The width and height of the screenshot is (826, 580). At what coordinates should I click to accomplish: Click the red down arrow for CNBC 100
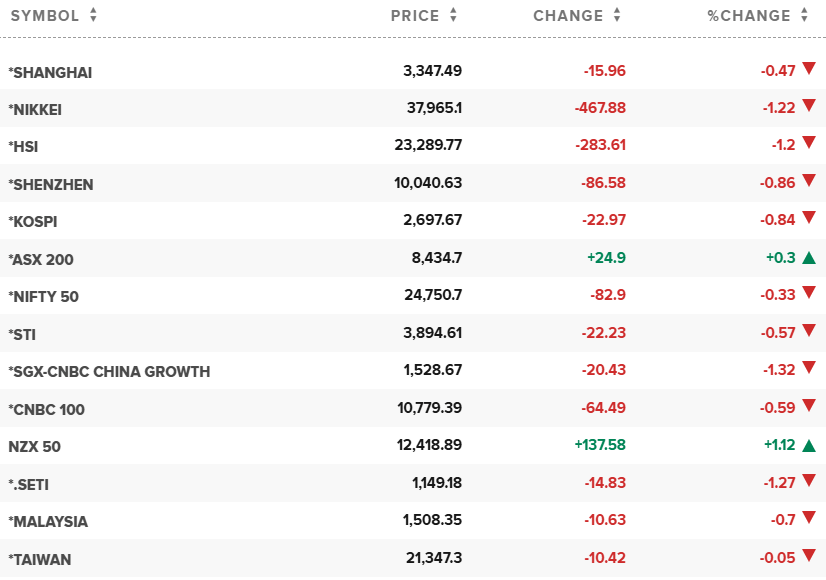click(808, 407)
